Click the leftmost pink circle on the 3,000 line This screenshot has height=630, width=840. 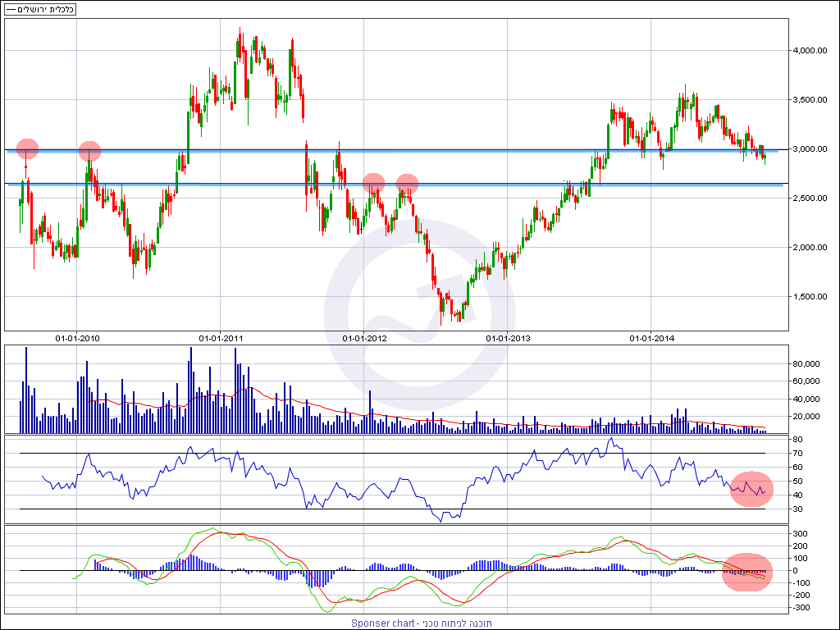27,148
